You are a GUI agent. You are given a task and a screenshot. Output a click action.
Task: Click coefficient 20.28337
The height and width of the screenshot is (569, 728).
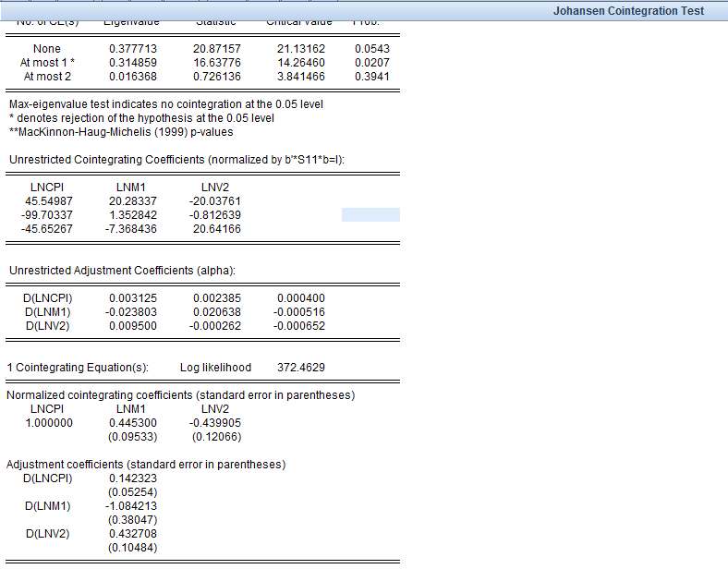pyautogui.click(x=133, y=201)
